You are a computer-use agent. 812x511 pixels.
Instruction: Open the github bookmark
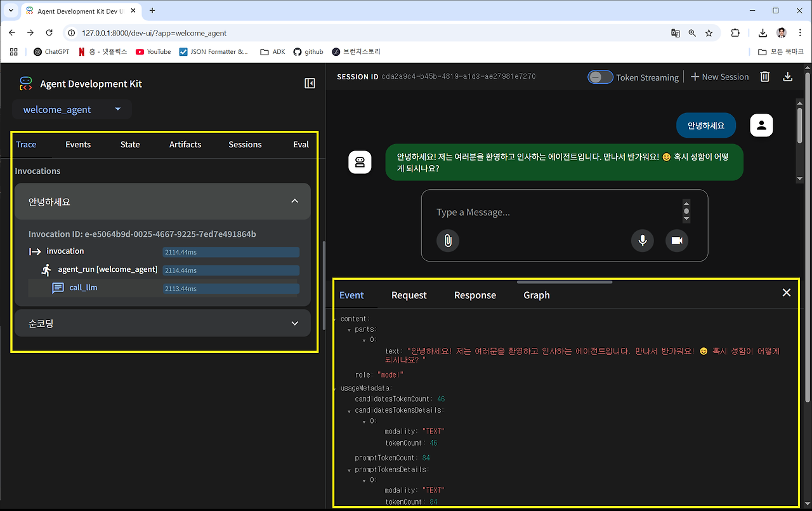click(308, 52)
